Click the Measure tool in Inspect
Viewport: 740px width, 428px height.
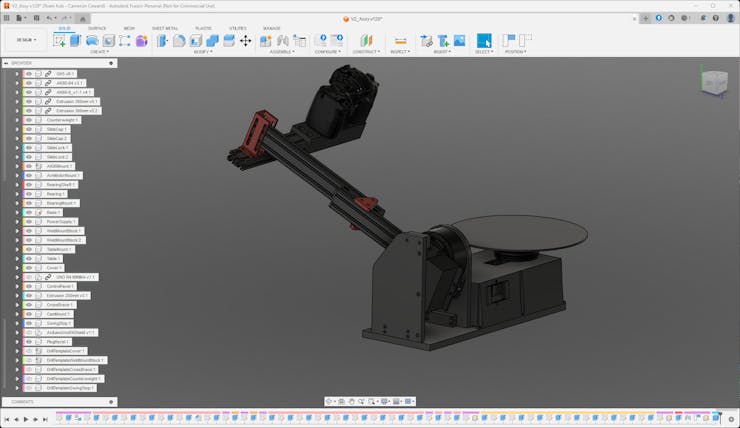coord(400,41)
